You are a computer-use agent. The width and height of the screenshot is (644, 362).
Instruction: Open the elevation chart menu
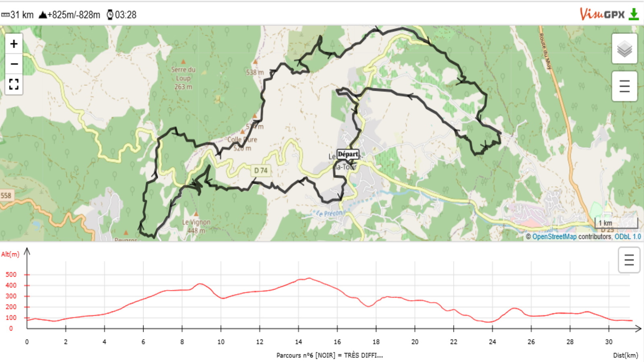629,260
